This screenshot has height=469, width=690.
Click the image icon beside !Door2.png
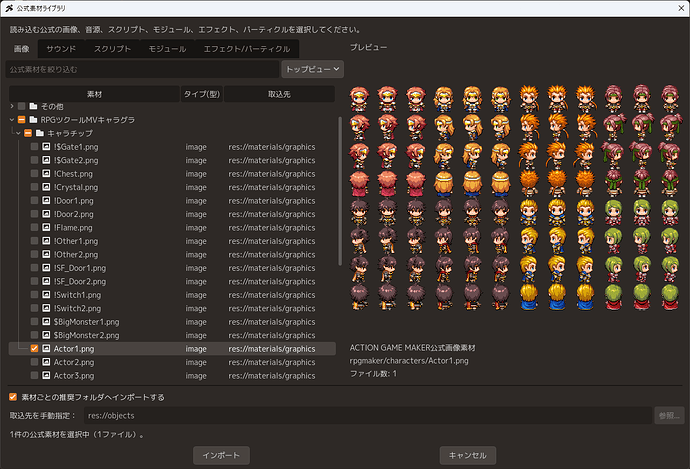46,214
